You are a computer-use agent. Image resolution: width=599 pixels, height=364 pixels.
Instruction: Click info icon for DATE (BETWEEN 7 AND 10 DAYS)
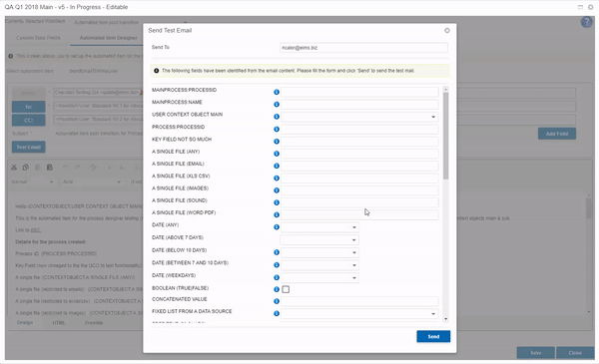click(277, 265)
